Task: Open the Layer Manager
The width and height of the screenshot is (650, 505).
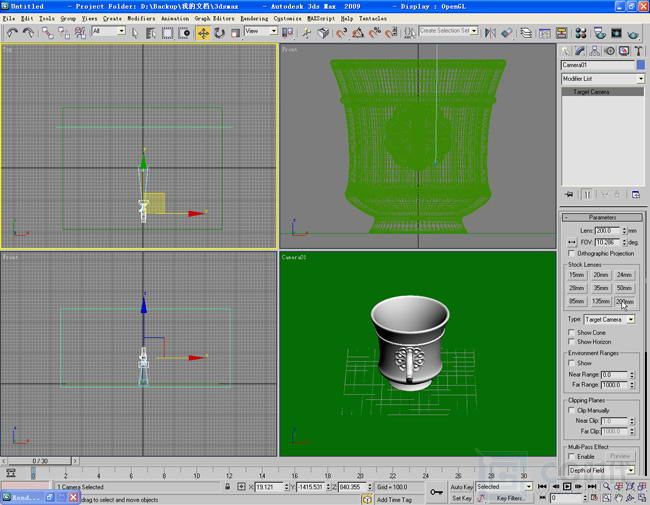Action: click(526, 33)
